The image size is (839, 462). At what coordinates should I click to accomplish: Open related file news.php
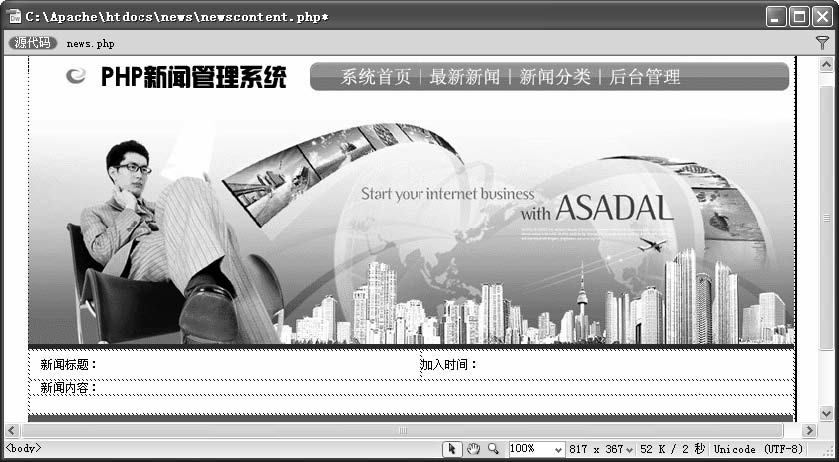click(x=90, y=44)
